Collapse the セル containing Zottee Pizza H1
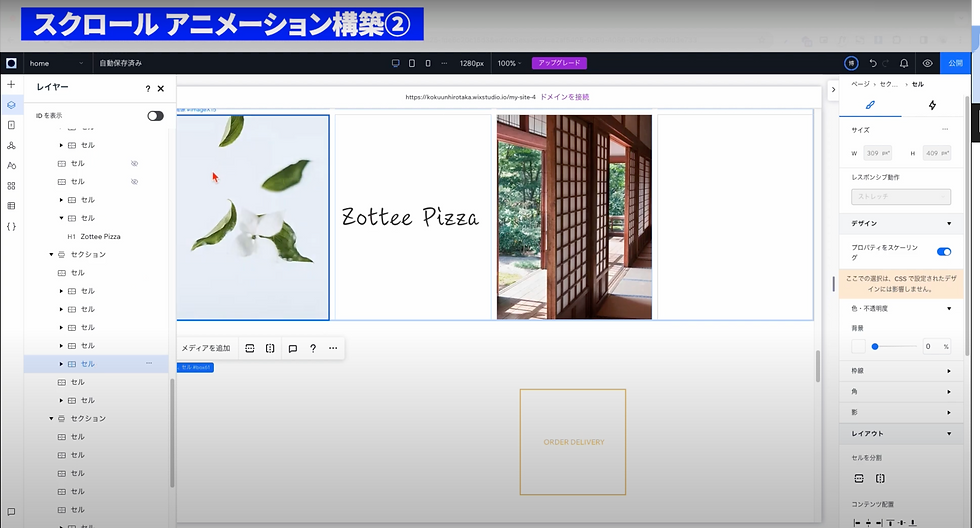The image size is (980, 528). [61, 218]
